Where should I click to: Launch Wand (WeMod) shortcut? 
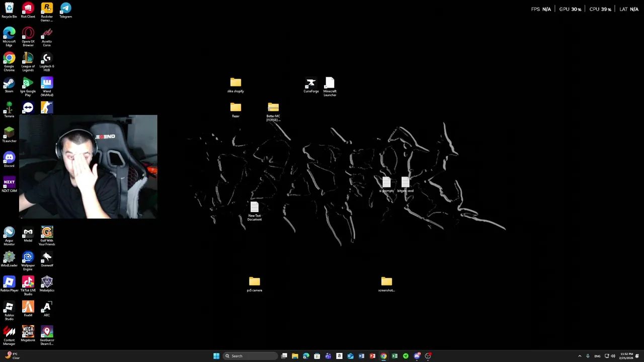(47, 87)
